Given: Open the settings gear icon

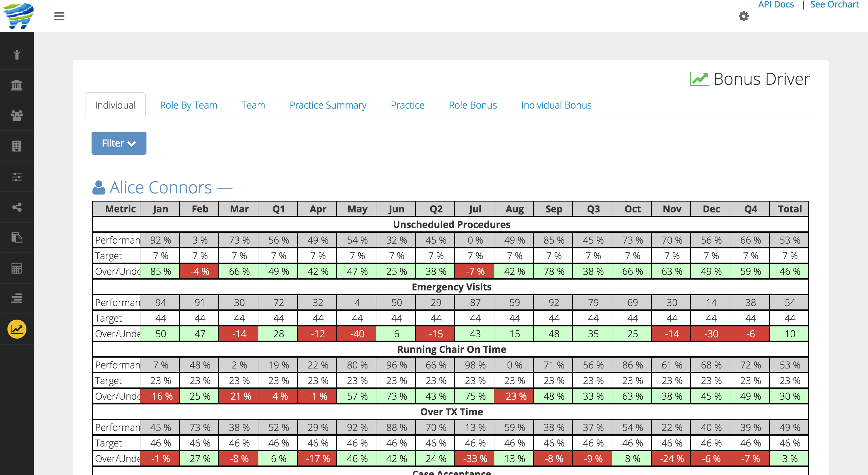Looking at the screenshot, I should (743, 16).
